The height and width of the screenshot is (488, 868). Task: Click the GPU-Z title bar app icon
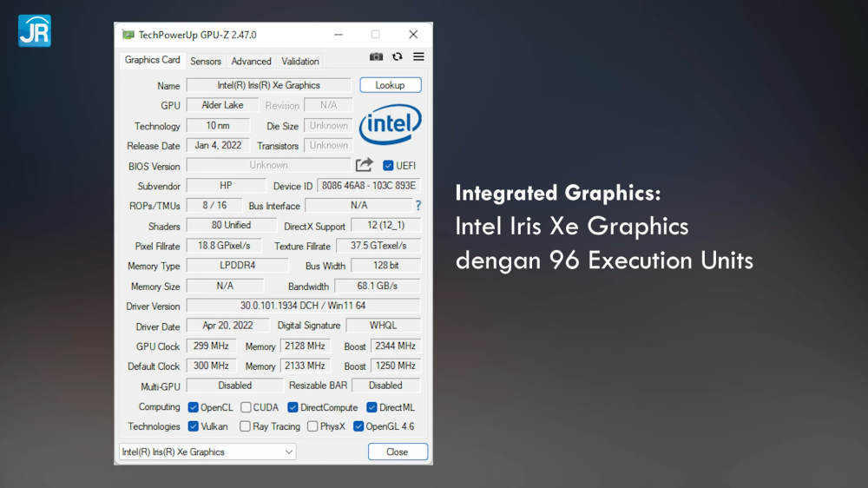(x=128, y=35)
